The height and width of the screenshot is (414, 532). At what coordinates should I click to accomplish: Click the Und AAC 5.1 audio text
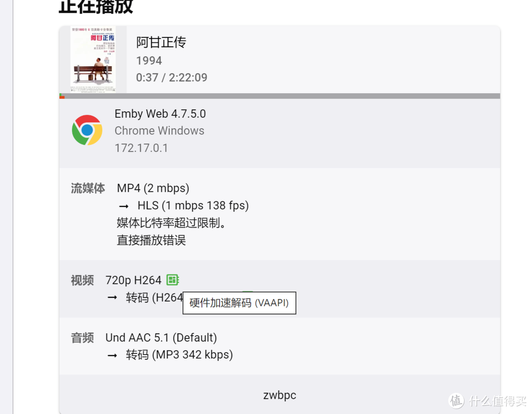point(161,338)
